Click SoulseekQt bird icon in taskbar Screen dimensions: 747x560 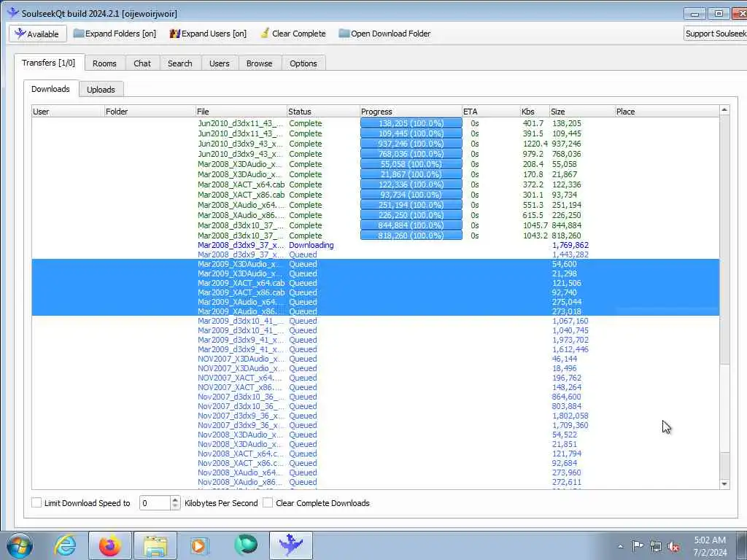pos(290,545)
